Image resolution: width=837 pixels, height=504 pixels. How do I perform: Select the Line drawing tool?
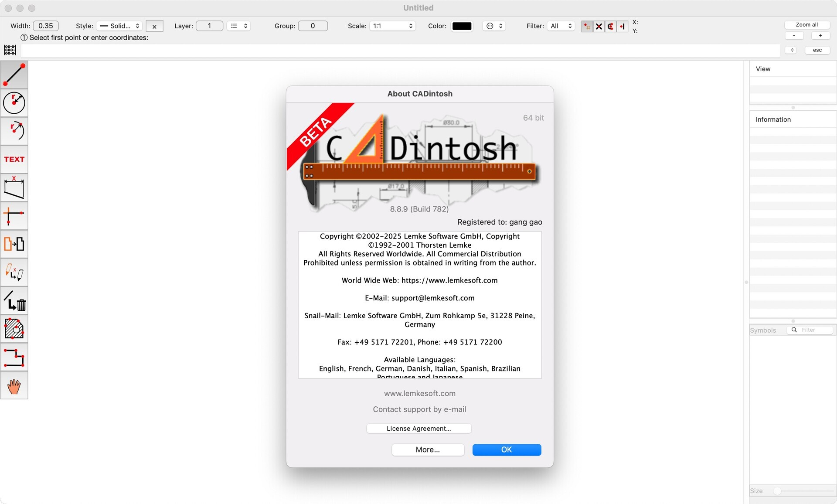pos(14,75)
